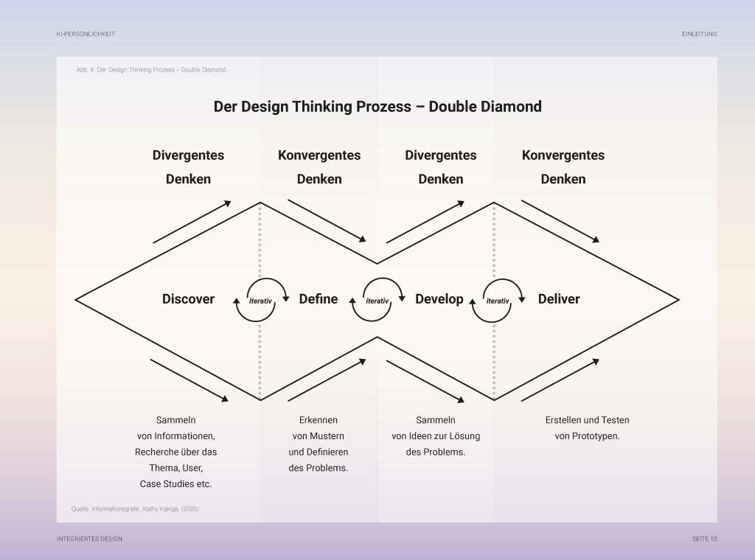The image size is (755, 560).
Task: Click the iterativ loop between Define and Develop
Action: coord(377,300)
